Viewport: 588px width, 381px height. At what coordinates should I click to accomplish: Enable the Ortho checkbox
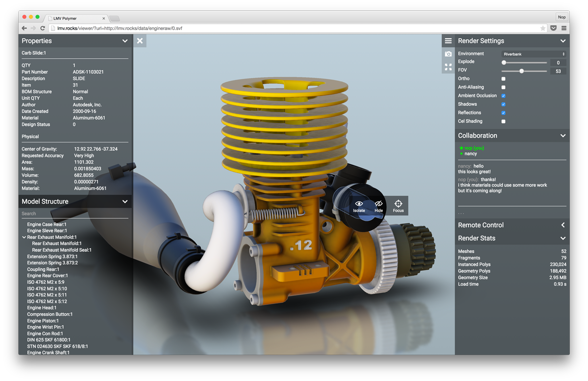(503, 78)
